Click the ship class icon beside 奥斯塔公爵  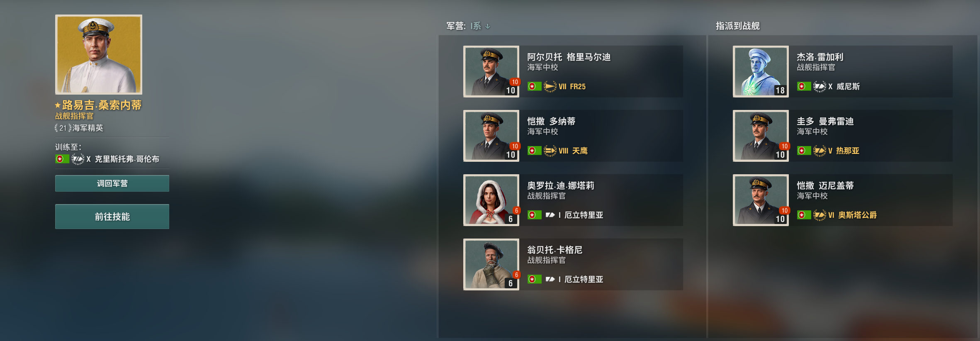coord(820,215)
